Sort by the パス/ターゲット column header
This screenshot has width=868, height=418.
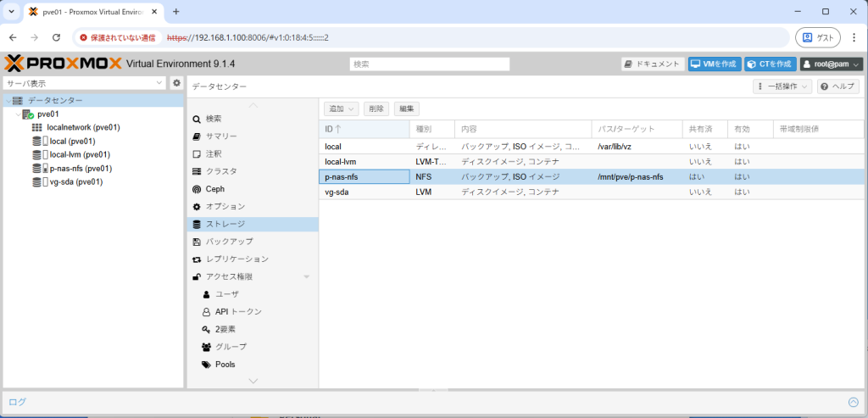click(637, 129)
